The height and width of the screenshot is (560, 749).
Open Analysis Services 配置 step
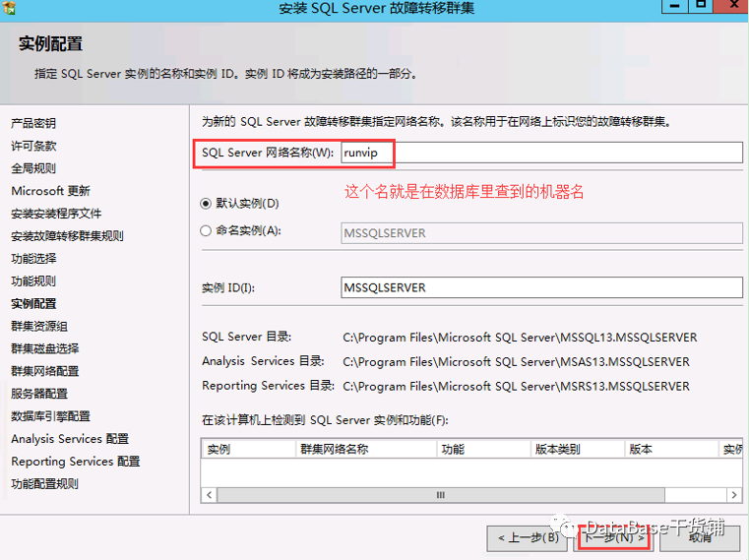pyautogui.click(x=70, y=439)
